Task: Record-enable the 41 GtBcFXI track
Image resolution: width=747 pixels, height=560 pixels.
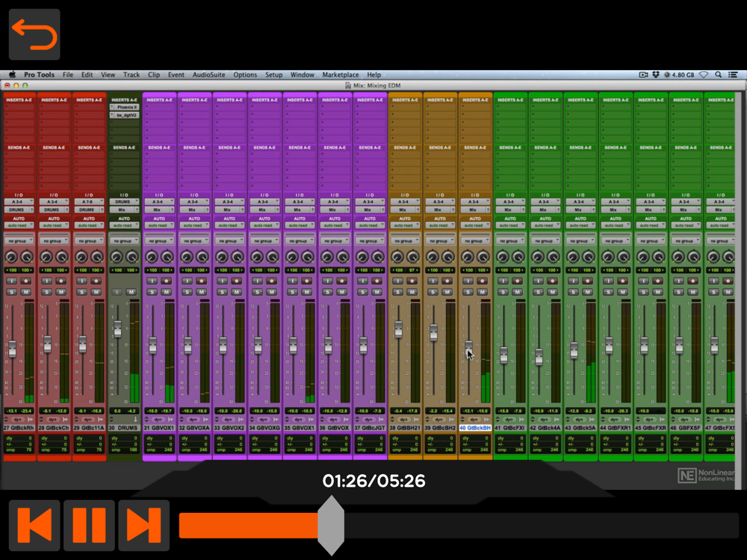Action: (x=518, y=281)
